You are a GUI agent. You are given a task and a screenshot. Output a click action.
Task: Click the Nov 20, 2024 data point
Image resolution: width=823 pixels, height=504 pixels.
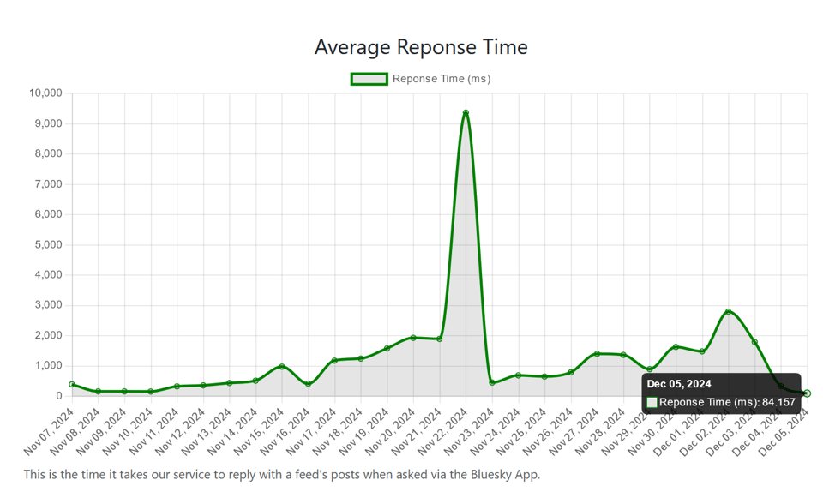(413, 338)
